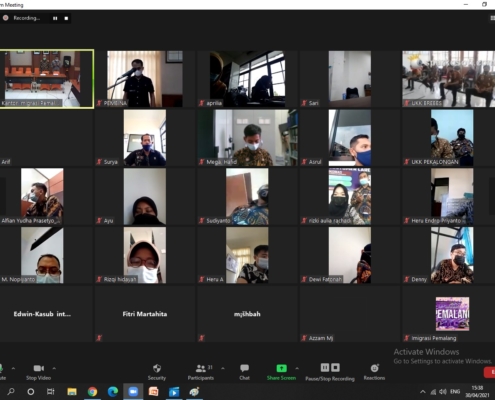
Task: Toggle Stop Video camera button
Action: click(x=39, y=372)
